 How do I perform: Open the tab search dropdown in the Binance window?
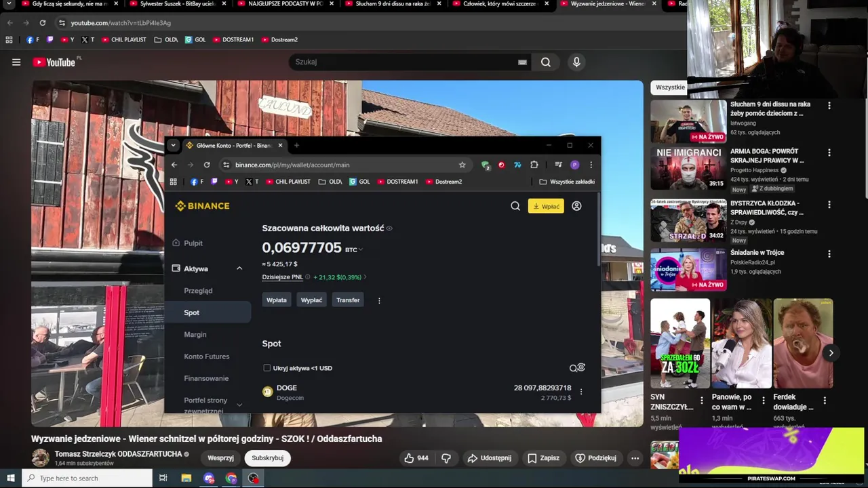173,145
